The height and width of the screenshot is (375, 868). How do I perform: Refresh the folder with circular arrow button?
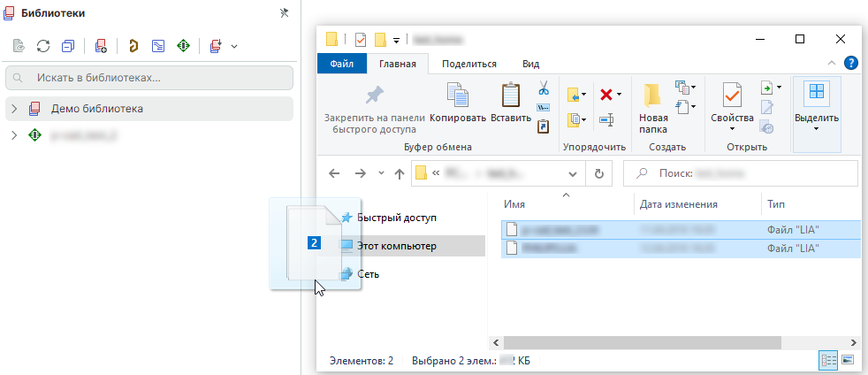pyautogui.click(x=599, y=173)
